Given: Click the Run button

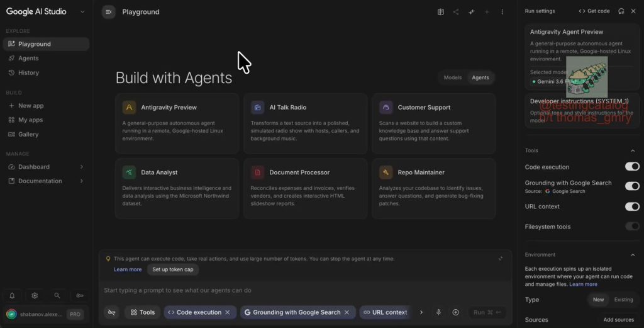Looking at the screenshot, I should click(487, 312).
